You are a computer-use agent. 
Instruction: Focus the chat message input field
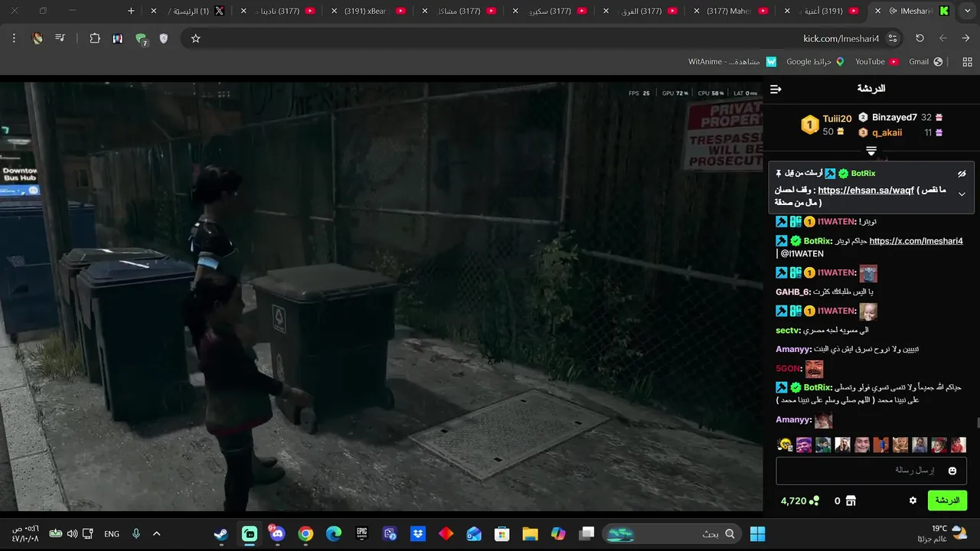pyautogui.click(x=871, y=471)
